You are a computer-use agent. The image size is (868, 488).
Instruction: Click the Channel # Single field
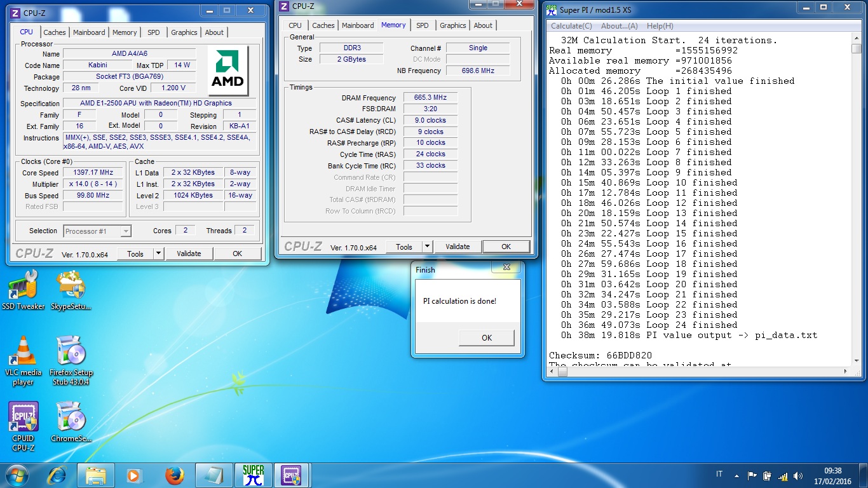pos(478,48)
